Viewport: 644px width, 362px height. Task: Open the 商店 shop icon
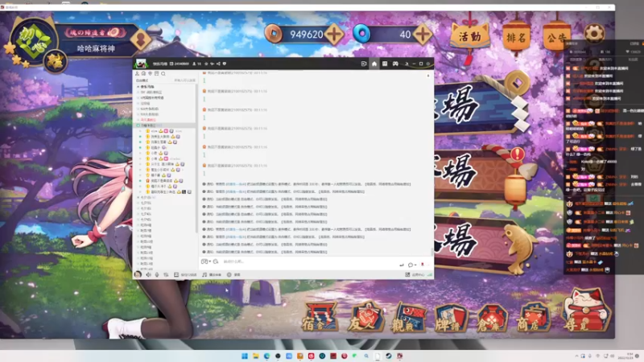point(533,318)
